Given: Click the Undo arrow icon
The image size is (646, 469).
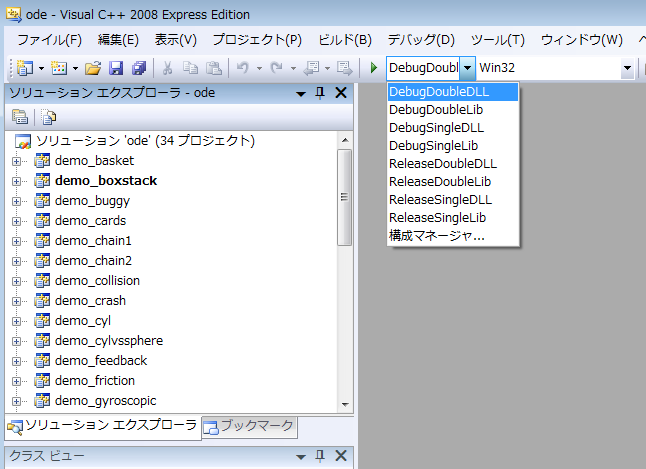Looking at the screenshot, I should pos(243,68).
